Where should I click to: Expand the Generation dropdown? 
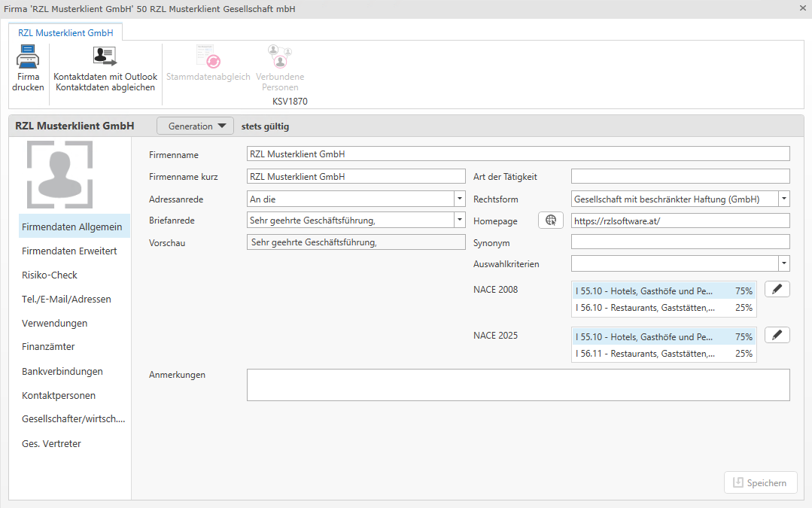click(x=196, y=126)
